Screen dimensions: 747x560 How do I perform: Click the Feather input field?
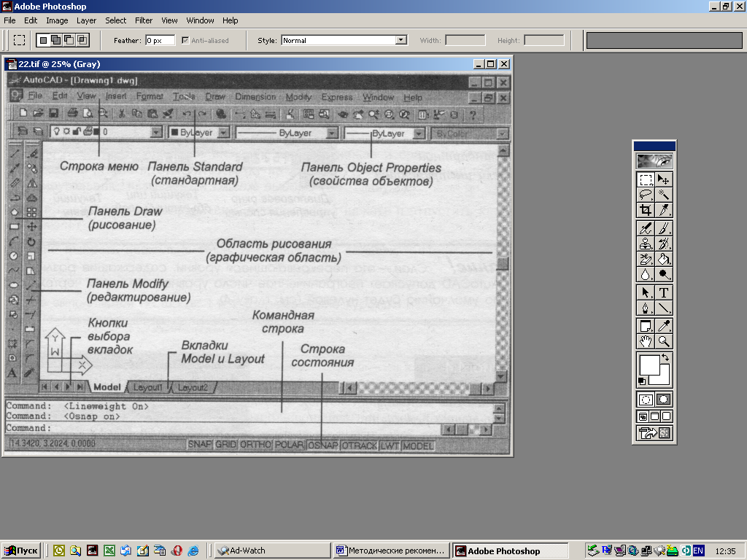pos(160,41)
